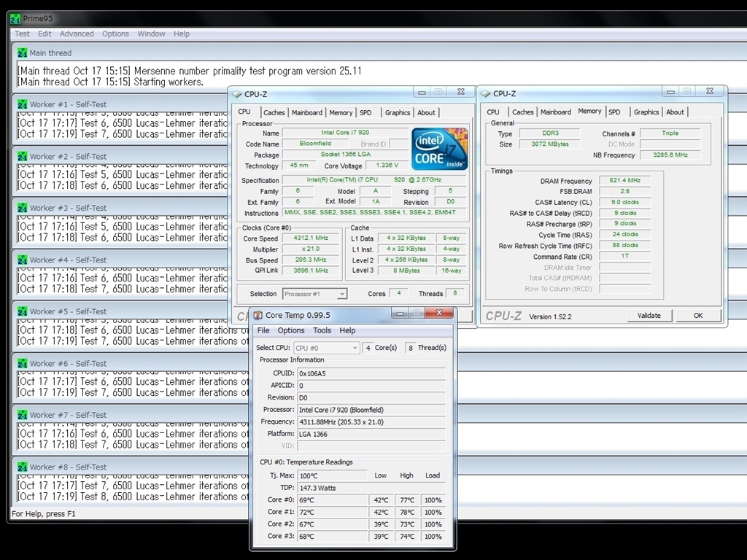Click the Worker #5 Self-Test window icon
747x560 pixels.
pos(22,311)
